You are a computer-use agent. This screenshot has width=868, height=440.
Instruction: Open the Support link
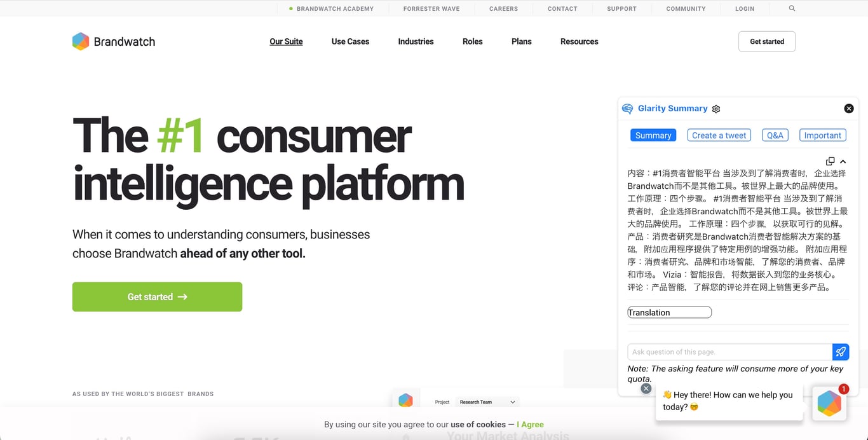(x=621, y=9)
